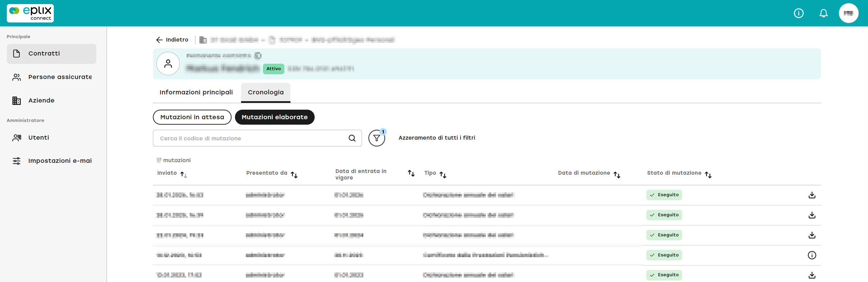Sort by the Tipo column
The image size is (868, 282).
[443, 175]
